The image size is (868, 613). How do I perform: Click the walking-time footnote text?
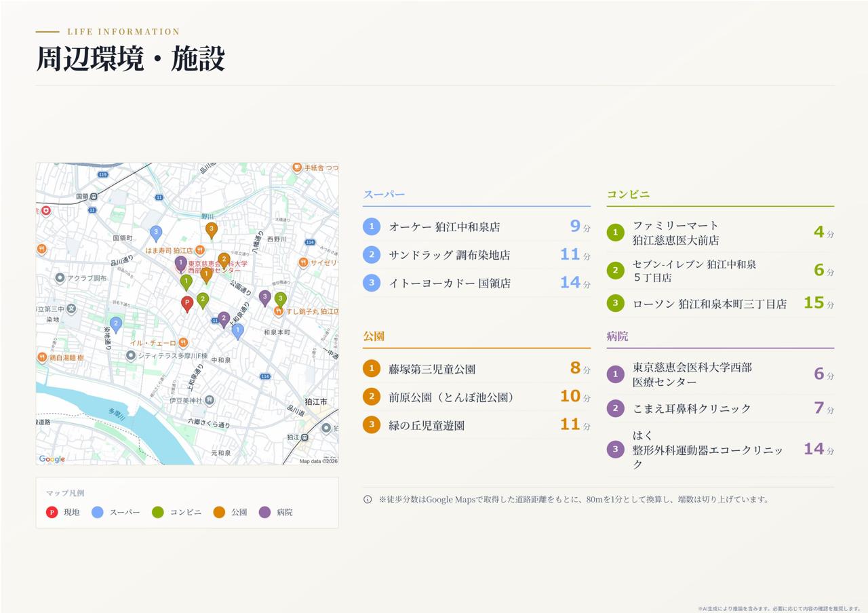(x=574, y=500)
